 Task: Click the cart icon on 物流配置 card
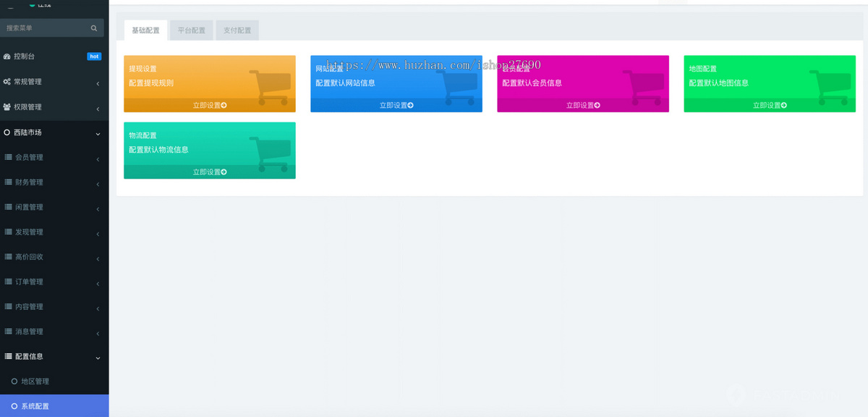pyautogui.click(x=269, y=153)
